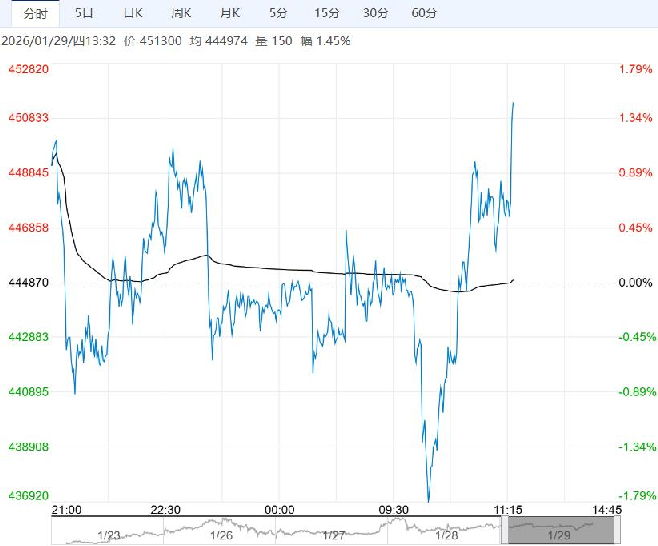Select 1/27 in the bottom timeline

(334, 534)
